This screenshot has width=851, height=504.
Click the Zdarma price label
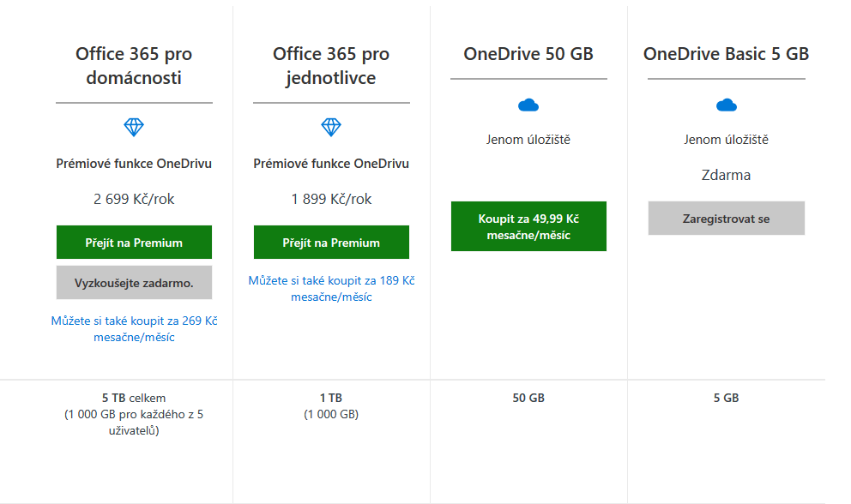coord(726,175)
